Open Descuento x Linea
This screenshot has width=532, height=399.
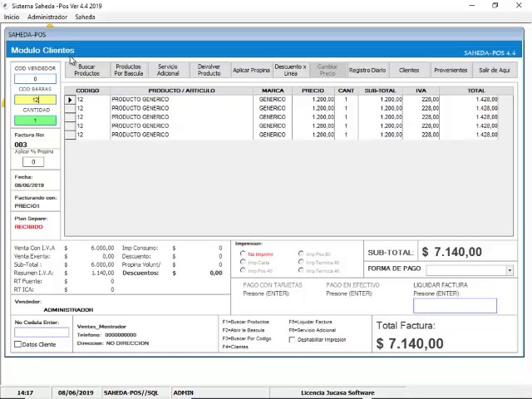291,70
